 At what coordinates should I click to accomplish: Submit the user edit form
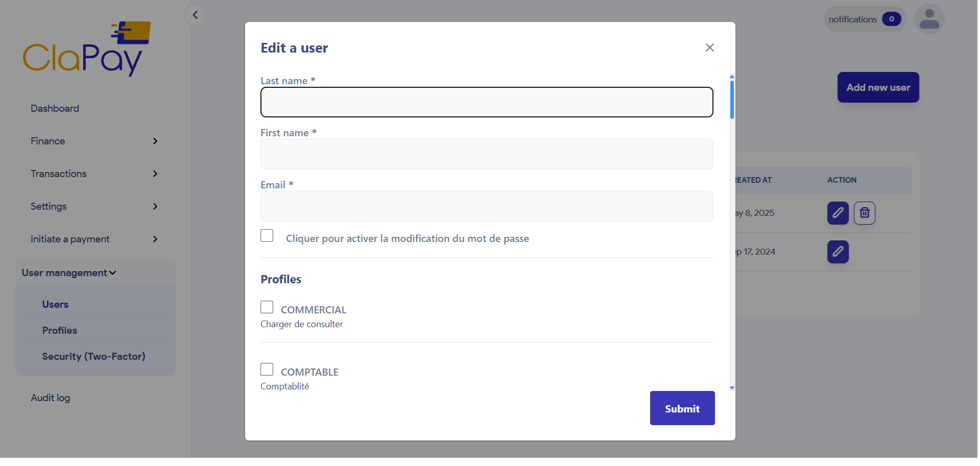pos(682,408)
